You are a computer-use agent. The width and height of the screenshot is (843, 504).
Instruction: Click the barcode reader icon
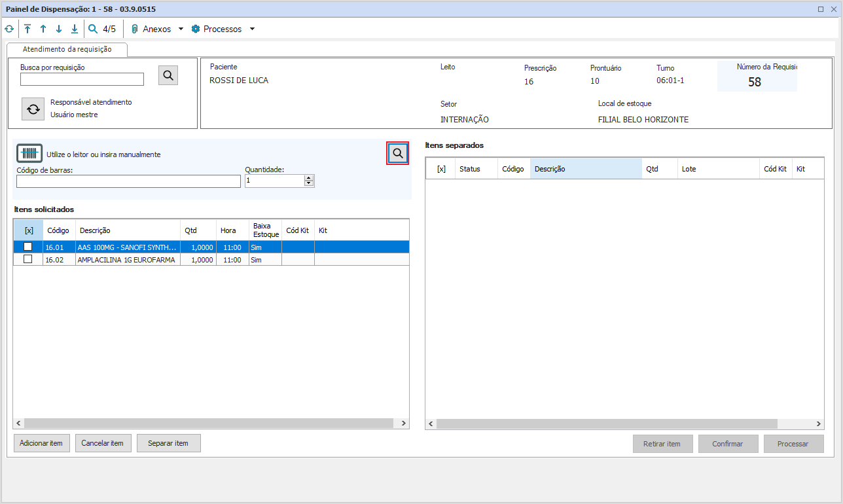point(29,153)
